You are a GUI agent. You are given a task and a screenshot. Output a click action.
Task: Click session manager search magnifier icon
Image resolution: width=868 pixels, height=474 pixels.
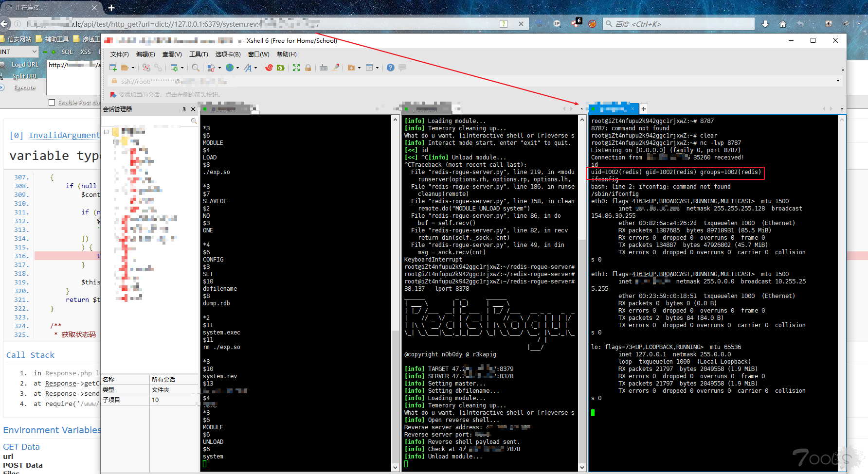(194, 121)
